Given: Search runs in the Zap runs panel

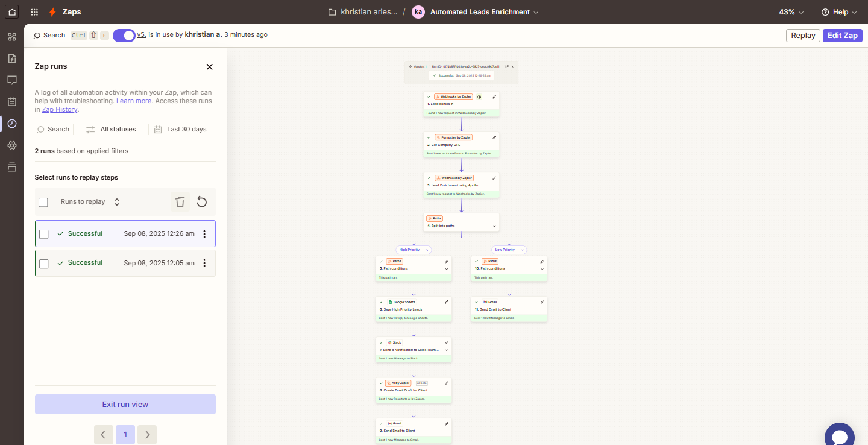Looking at the screenshot, I should [53, 129].
